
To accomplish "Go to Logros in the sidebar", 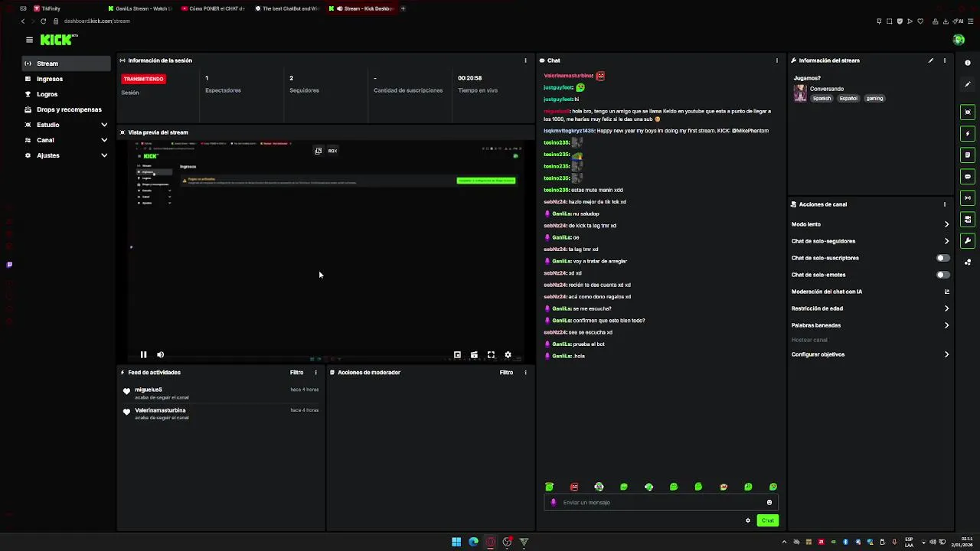I will pos(66,94).
